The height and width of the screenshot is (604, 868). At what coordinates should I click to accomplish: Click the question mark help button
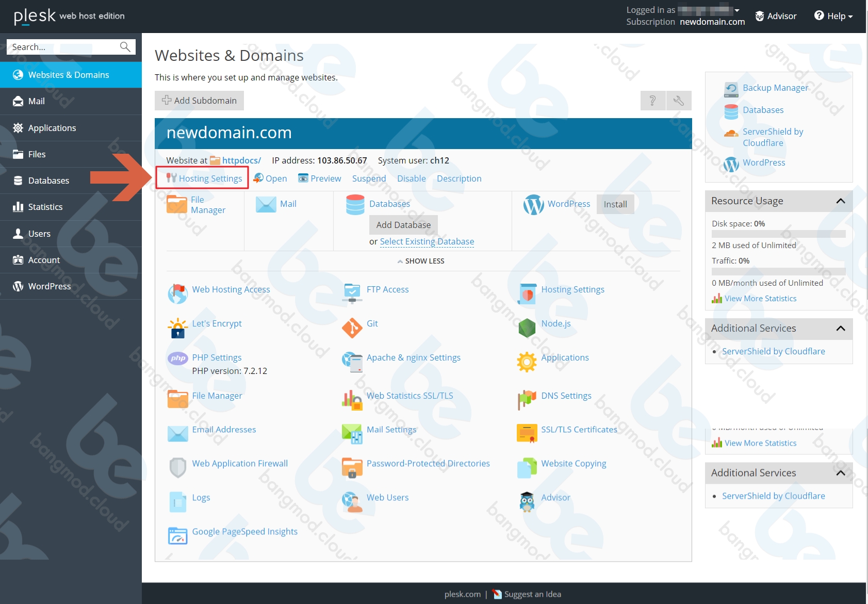(x=653, y=101)
